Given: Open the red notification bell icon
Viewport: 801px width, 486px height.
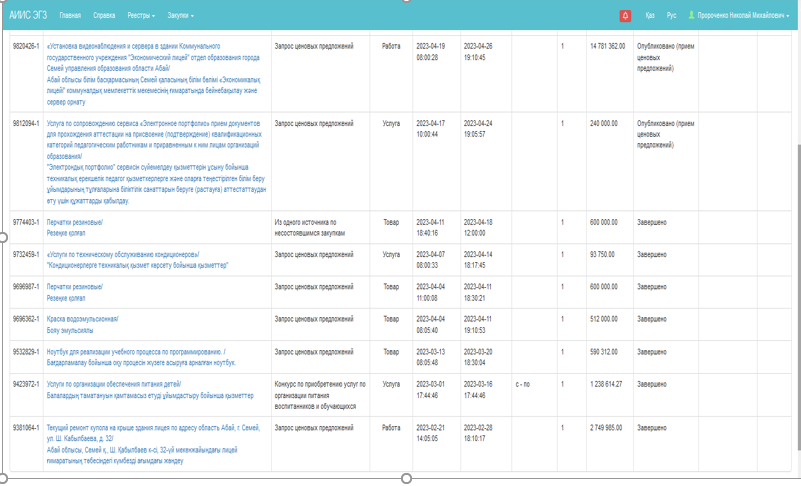Looking at the screenshot, I should click(x=625, y=16).
